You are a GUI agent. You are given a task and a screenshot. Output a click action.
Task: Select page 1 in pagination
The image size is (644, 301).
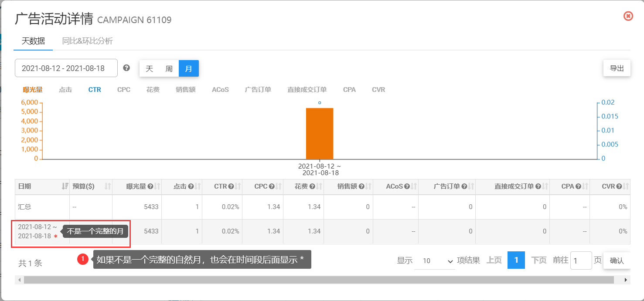516,260
